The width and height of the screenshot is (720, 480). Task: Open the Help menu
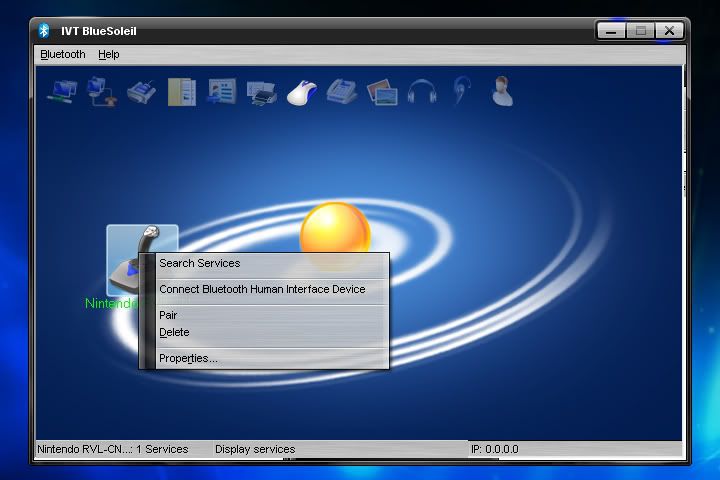[x=109, y=54]
